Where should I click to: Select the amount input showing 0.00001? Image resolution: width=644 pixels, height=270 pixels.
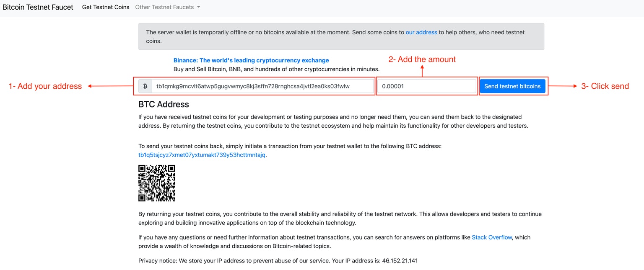(x=427, y=86)
